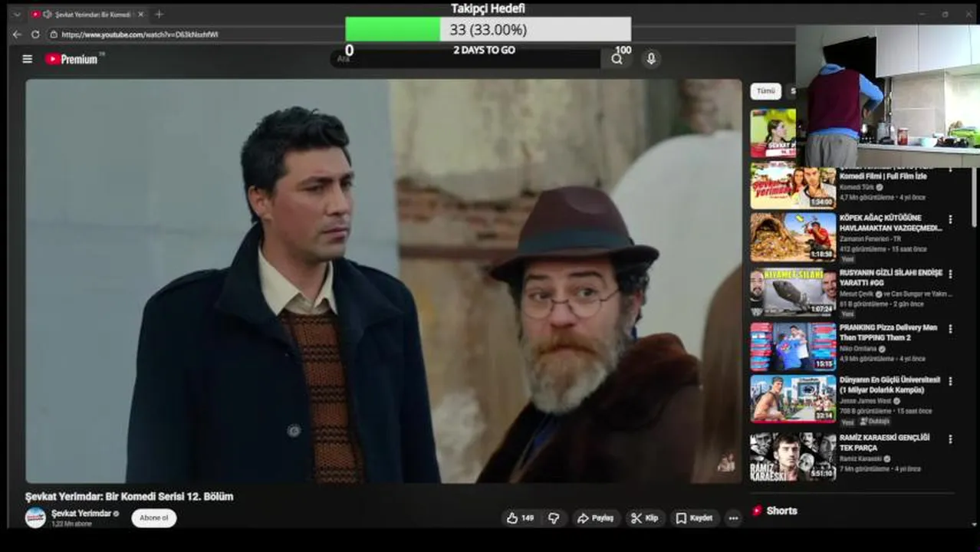The width and height of the screenshot is (980, 552).
Task: Open options menu for RAMİZ KARAESKİ video
Action: [950, 439]
